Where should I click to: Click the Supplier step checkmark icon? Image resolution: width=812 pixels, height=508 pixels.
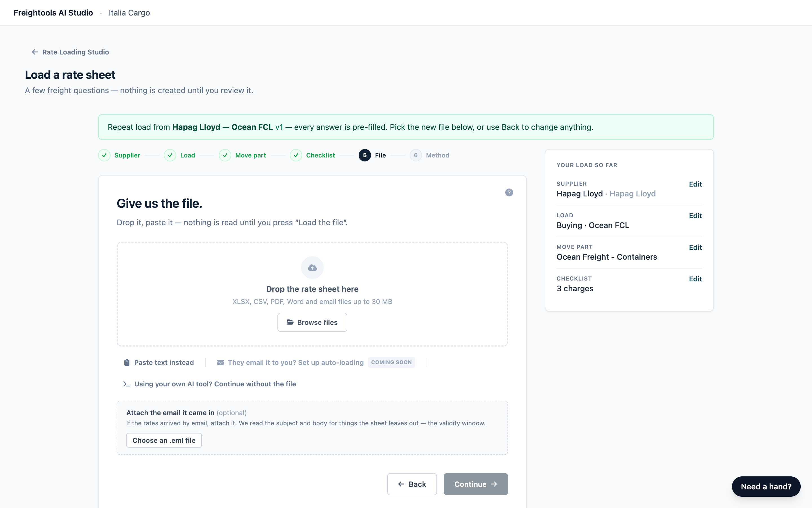click(x=104, y=155)
